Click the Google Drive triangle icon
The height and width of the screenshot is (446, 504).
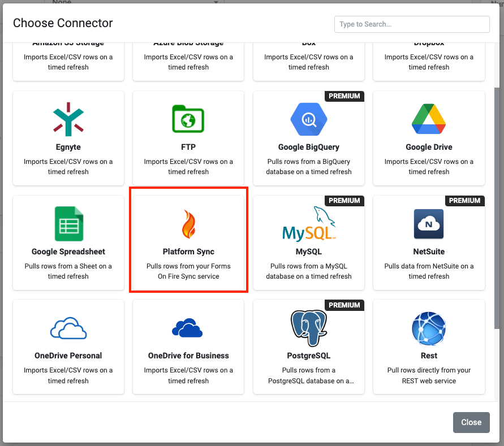click(x=429, y=119)
